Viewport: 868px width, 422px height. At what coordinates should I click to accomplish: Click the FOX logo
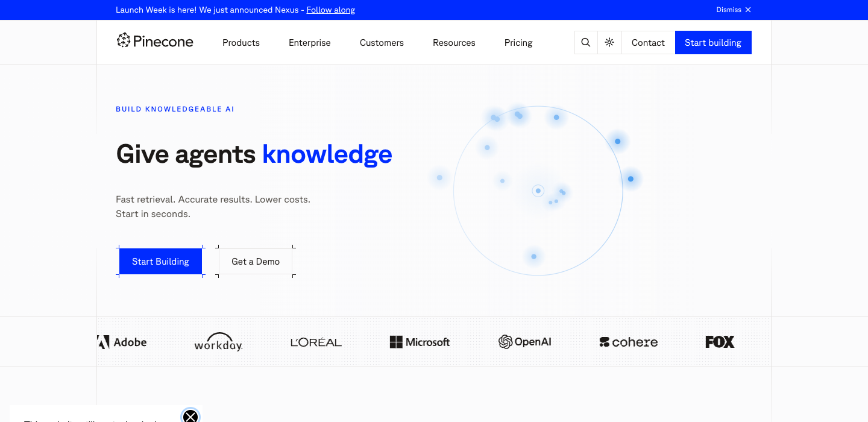(720, 342)
